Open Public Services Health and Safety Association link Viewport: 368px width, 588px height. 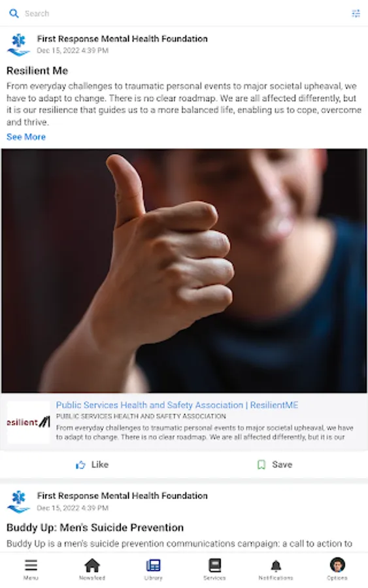click(177, 405)
